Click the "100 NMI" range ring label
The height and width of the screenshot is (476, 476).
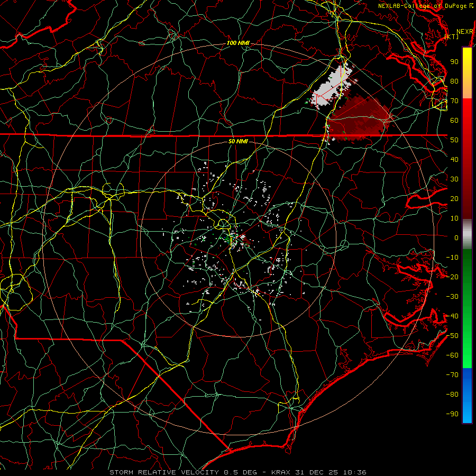click(x=238, y=43)
